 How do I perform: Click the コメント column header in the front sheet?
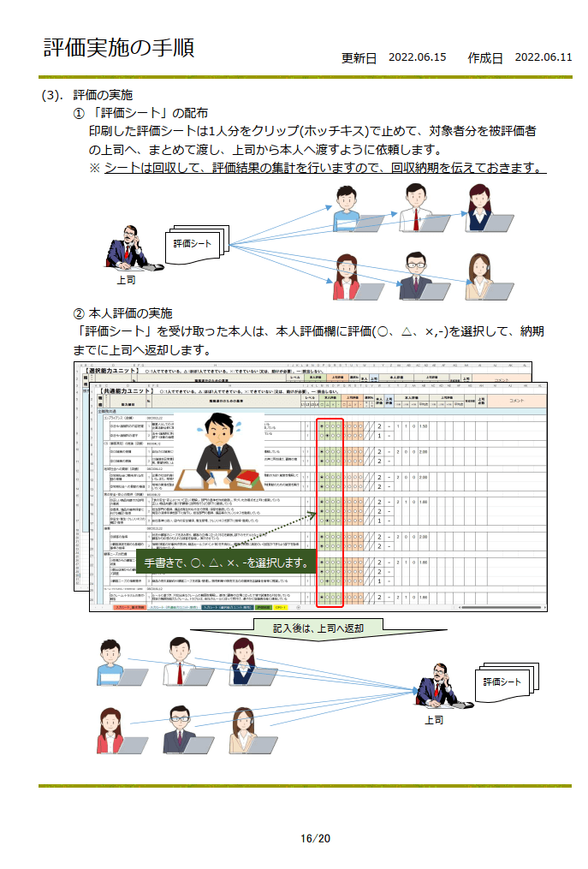tap(516, 400)
